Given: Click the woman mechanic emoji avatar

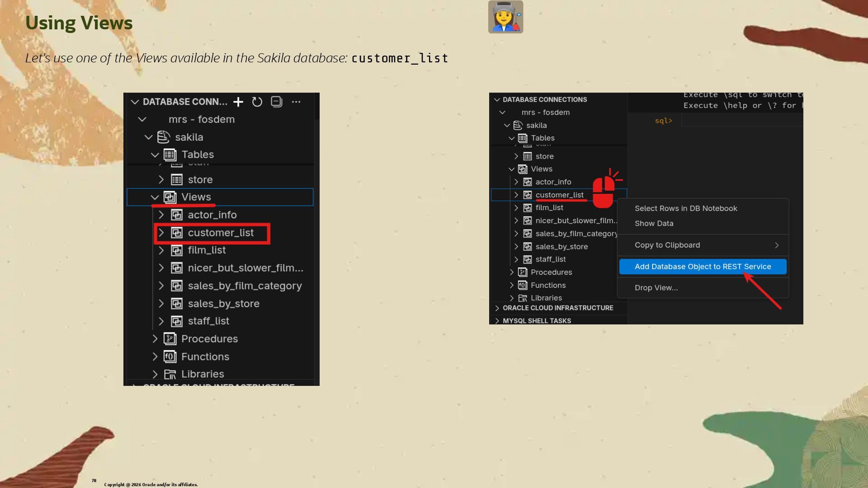Looking at the screenshot, I should (505, 17).
